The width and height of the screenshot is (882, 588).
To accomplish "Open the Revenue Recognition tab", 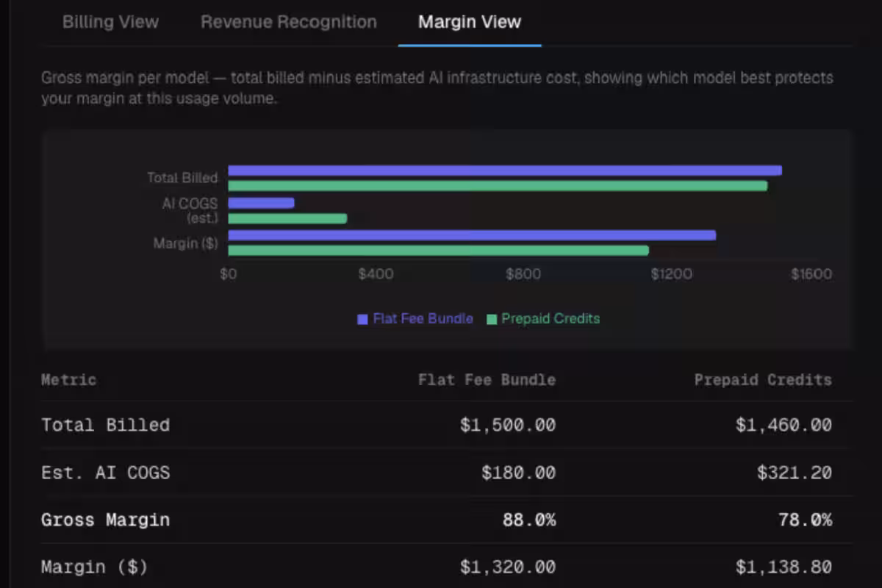I will pos(289,22).
